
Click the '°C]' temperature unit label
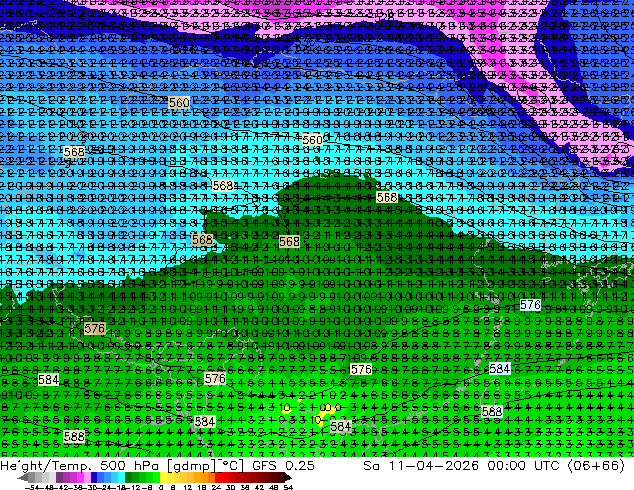[232, 466]
